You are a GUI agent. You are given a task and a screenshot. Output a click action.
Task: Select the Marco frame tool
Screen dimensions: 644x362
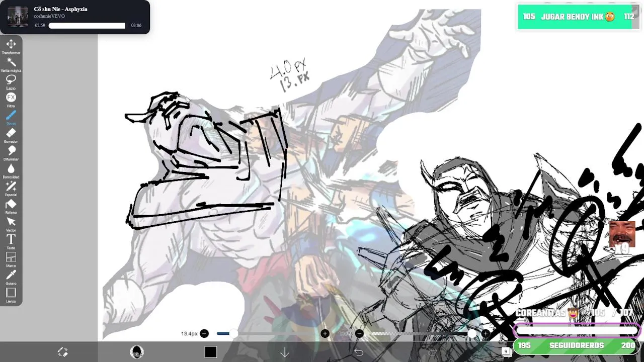[x=11, y=259]
